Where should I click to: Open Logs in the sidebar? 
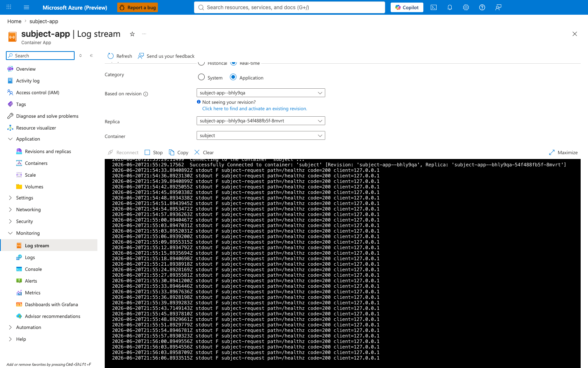coord(30,257)
